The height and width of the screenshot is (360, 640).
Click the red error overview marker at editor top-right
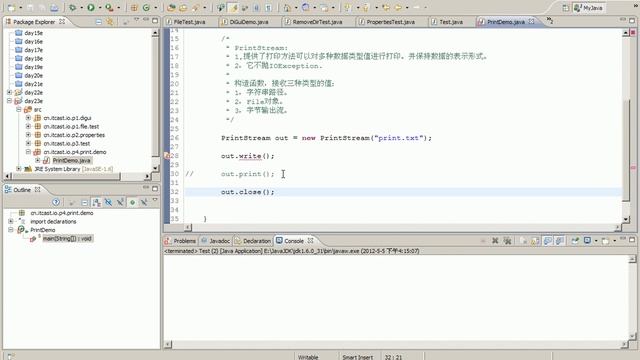[x=633, y=32]
